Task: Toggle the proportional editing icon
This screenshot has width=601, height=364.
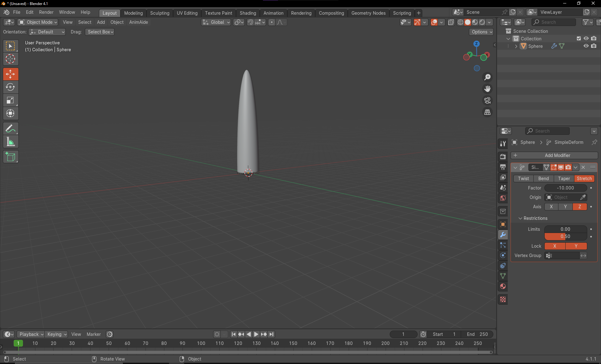Action: [x=271, y=22]
